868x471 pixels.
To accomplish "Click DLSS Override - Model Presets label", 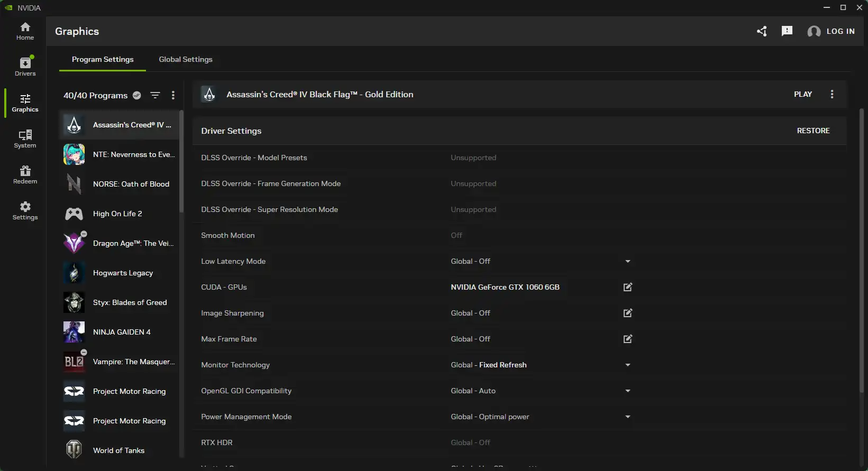I will (254, 158).
